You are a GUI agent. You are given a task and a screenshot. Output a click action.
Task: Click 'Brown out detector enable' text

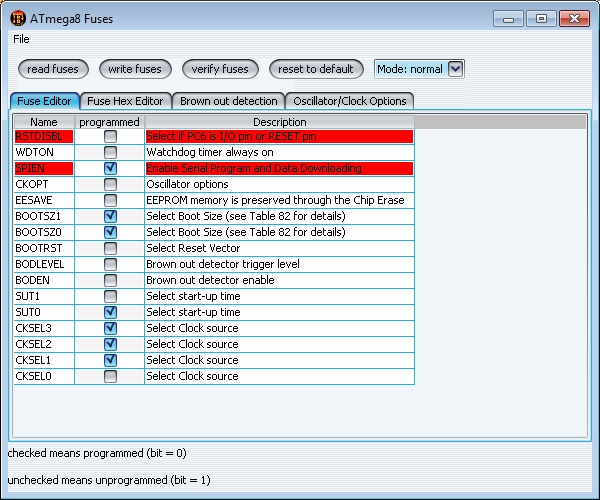pos(210,280)
